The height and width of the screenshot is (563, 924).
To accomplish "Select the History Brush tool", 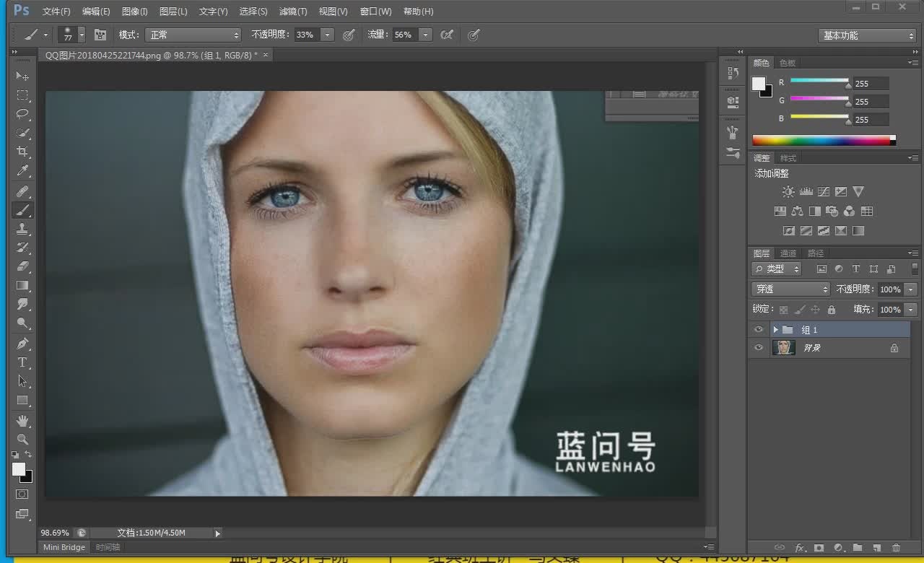I will tap(22, 248).
